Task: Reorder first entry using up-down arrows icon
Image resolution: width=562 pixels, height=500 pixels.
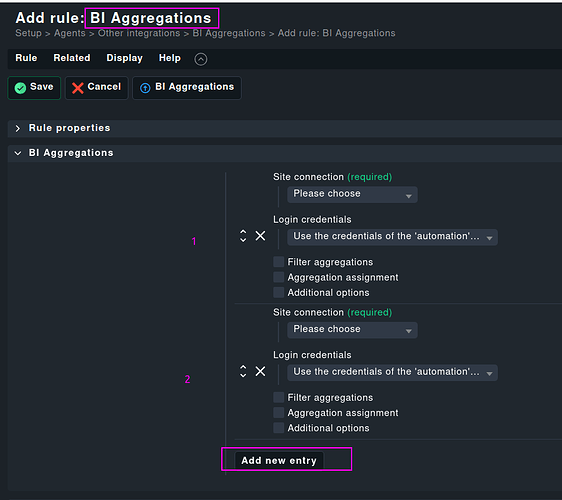Action: click(x=243, y=236)
